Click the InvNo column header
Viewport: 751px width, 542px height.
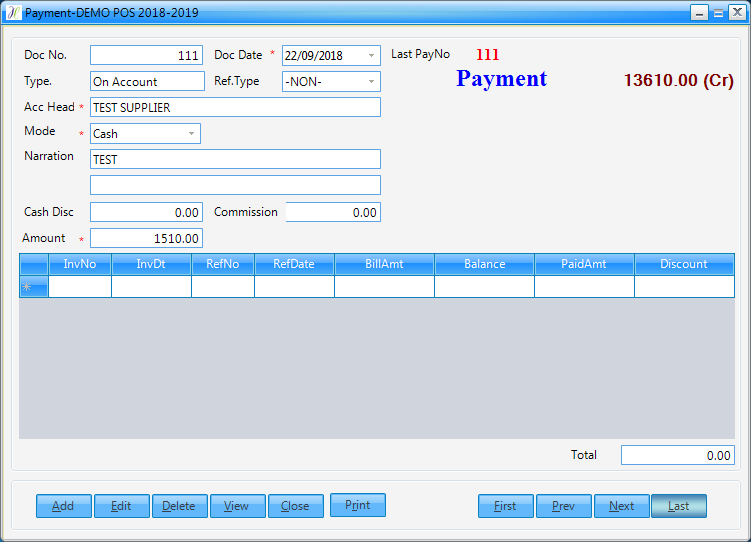(x=80, y=264)
